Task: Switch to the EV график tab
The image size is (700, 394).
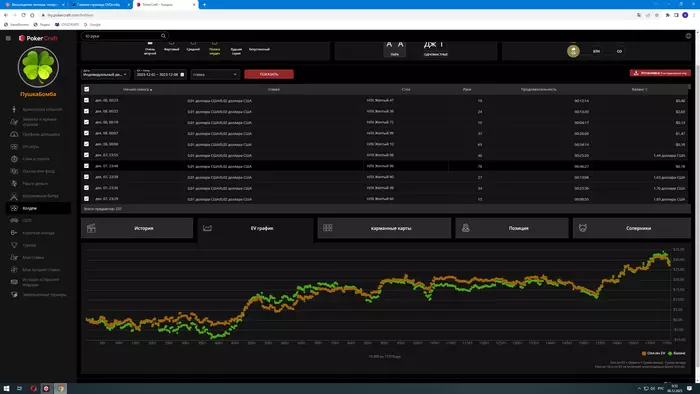Action: [x=255, y=228]
